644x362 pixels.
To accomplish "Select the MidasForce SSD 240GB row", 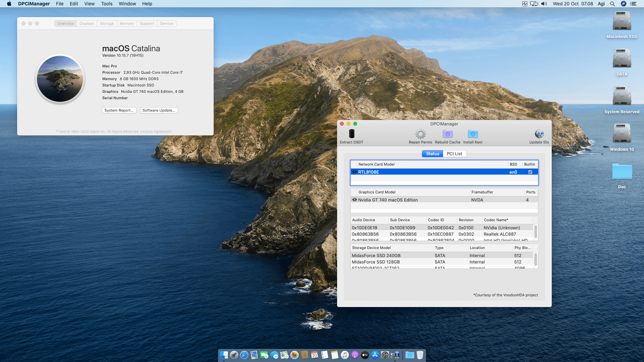I will click(376, 255).
